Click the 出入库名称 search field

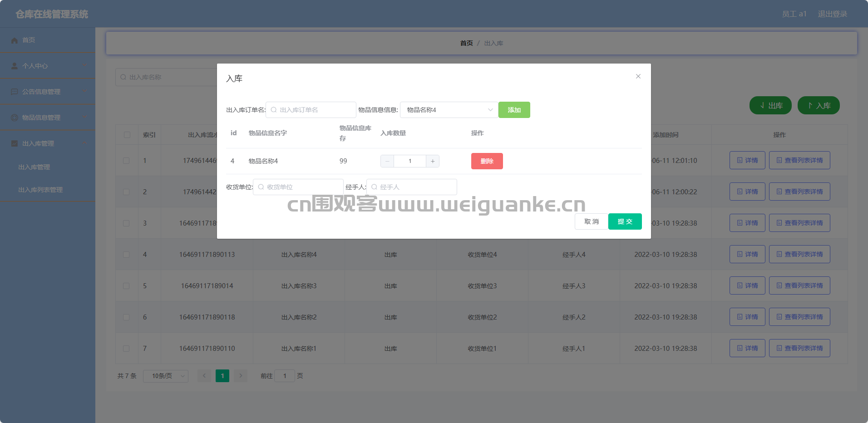tap(166, 77)
